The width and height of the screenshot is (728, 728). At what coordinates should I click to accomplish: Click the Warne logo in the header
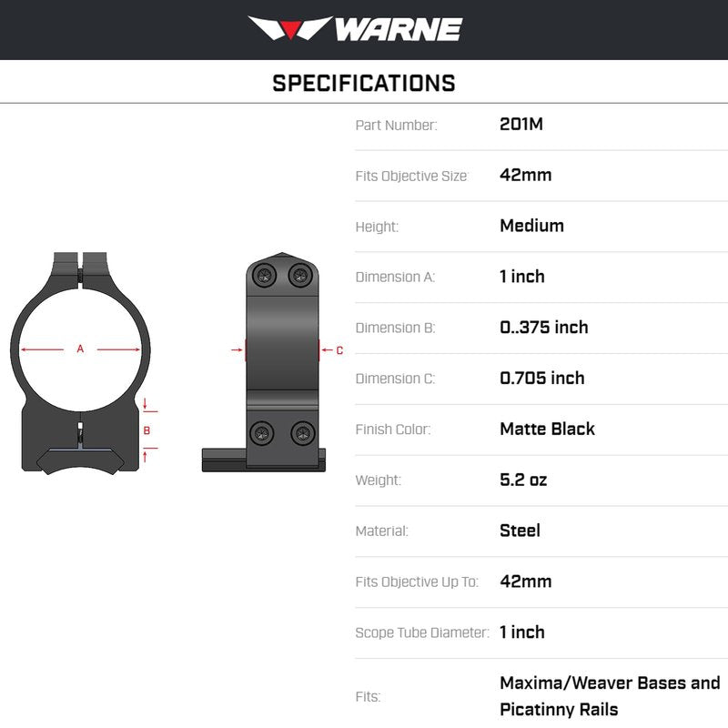coord(355,28)
